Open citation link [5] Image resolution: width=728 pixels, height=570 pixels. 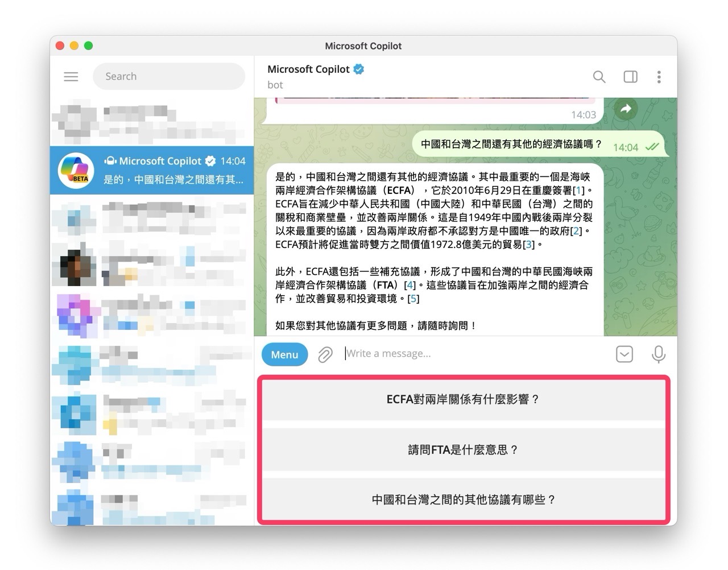tap(413, 299)
